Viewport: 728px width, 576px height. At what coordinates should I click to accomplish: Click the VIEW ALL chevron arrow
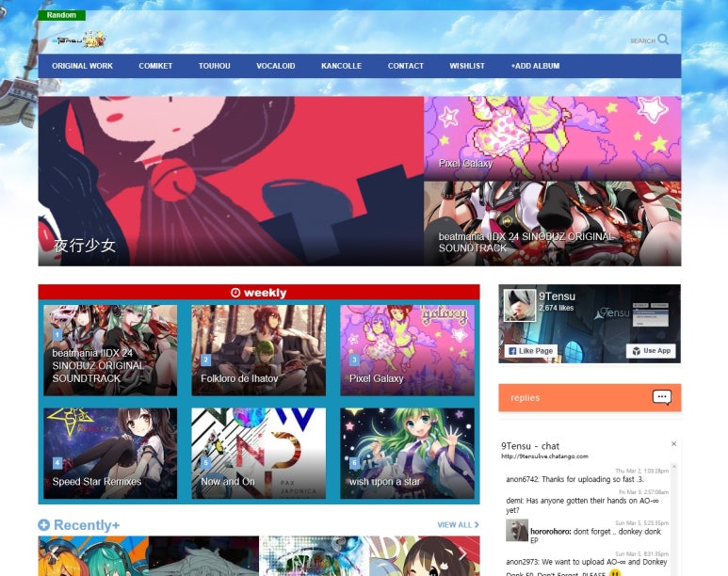(477, 524)
